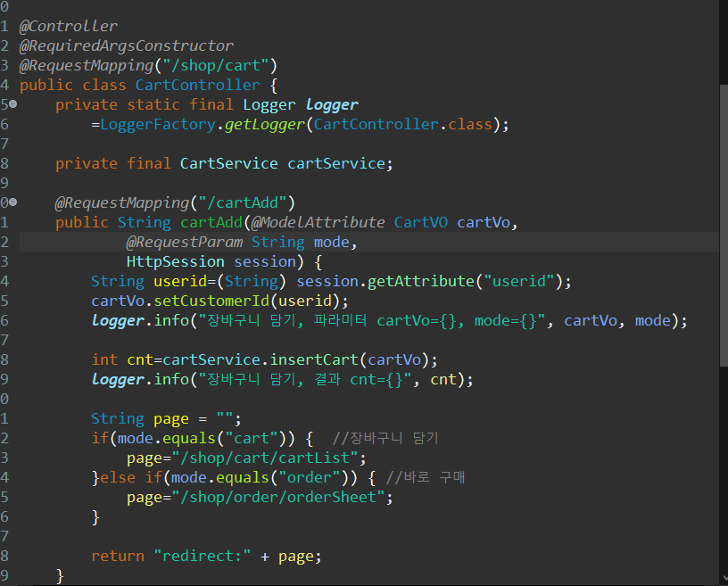The image size is (728, 586).
Task: Click the getLogger method call
Action: 265,125
